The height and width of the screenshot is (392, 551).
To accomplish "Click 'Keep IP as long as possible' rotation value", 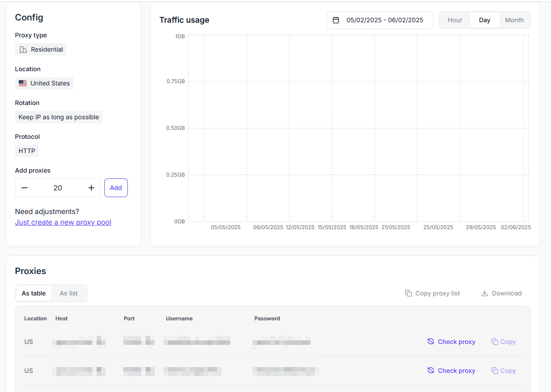I will pos(59,117).
